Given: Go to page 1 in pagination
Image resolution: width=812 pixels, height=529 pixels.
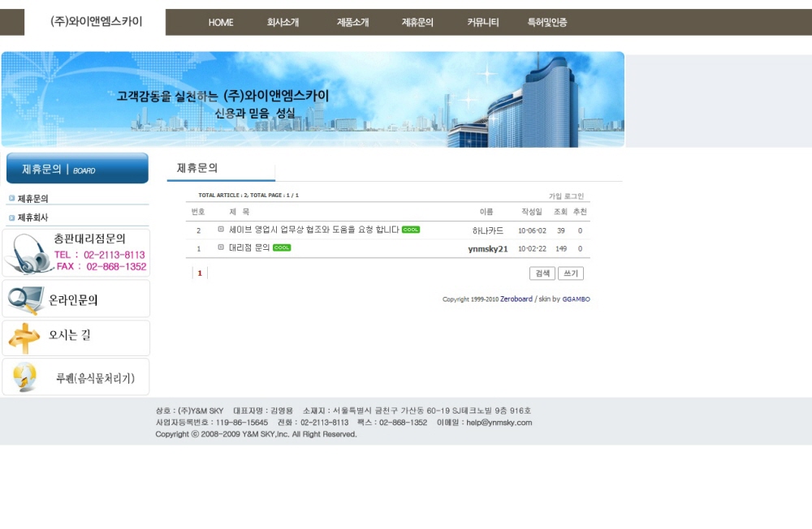Looking at the screenshot, I should (x=200, y=273).
